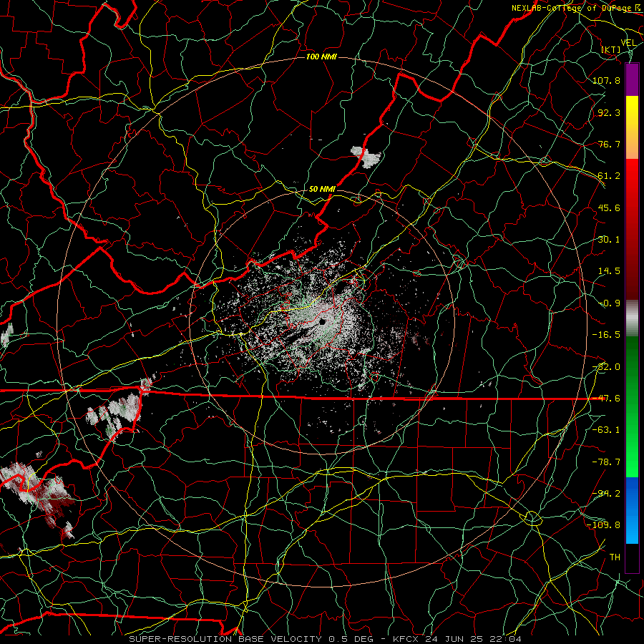Pick the blue segment of color bar
This screenshot has width=644, height=644.
tap(632, 510)
